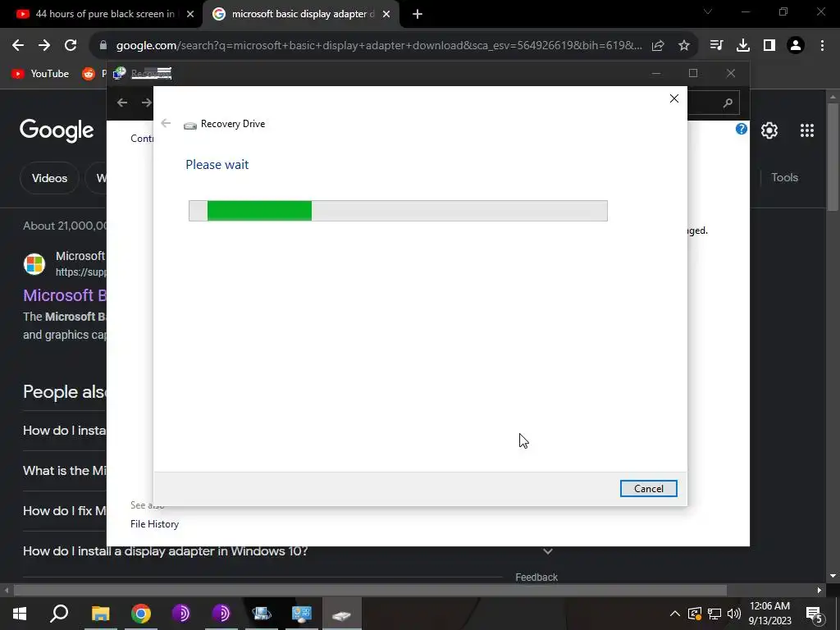Screen dimensions: 840x630
Task: Close the Recovery Drive dialog with X
Action: [x=674, y=98]
